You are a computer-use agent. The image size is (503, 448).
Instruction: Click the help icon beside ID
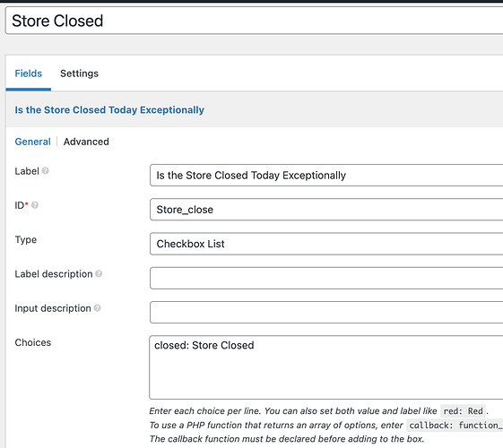(35, 205)
